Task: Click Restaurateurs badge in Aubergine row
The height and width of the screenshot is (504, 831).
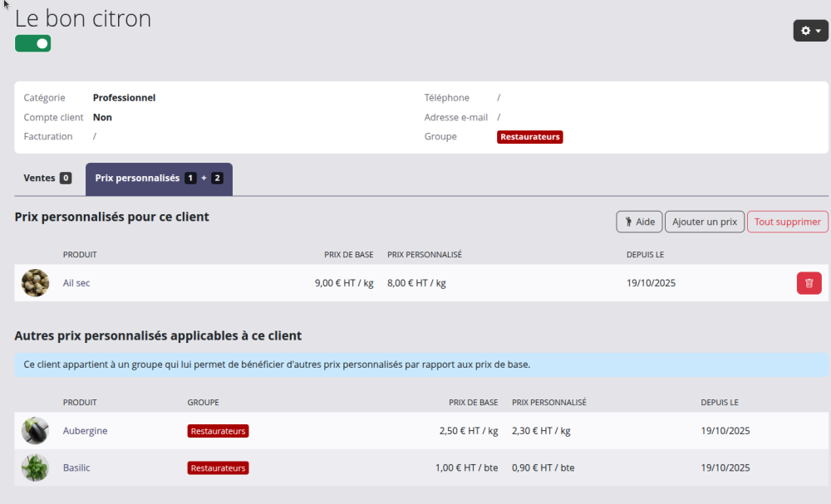Action: tap(218, 431)
